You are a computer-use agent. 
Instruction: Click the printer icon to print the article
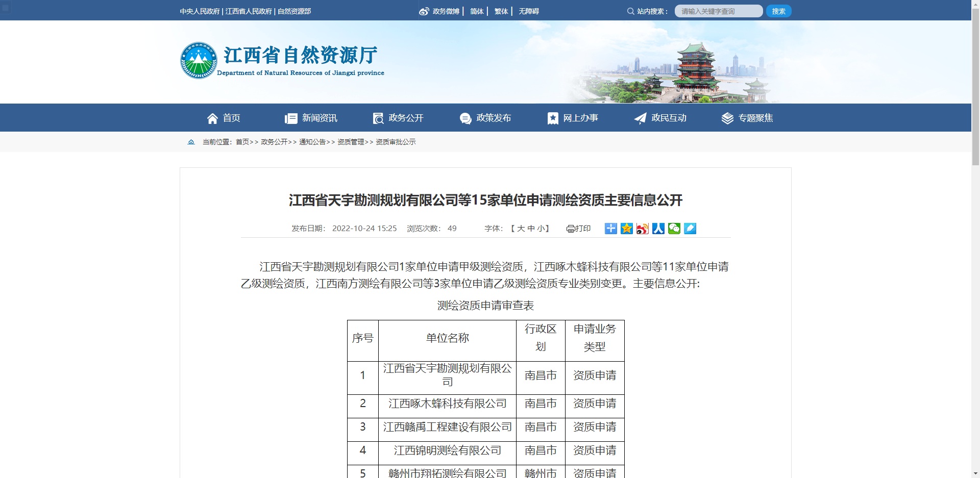572,229
